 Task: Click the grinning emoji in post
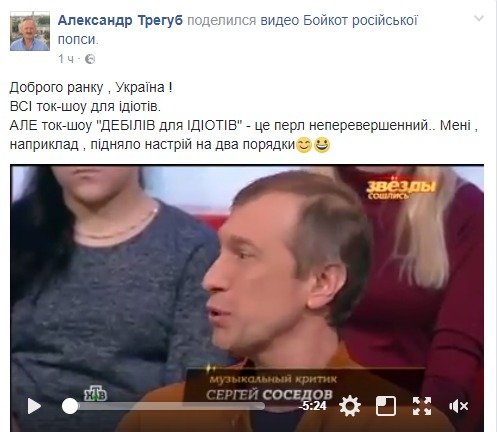pos(322,145)
